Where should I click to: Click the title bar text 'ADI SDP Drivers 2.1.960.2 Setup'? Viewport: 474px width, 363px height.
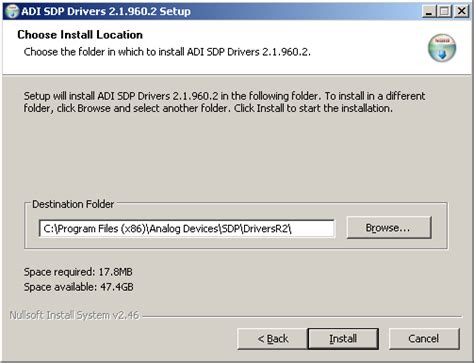coord(106,11)
